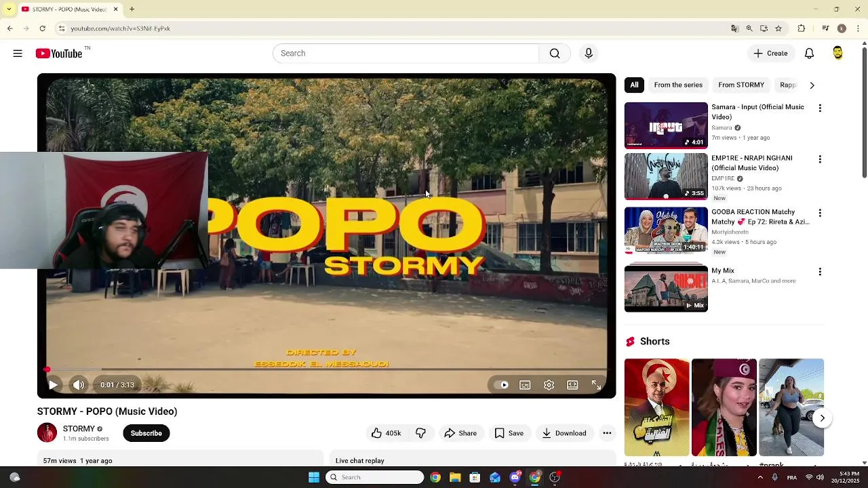Open the Create button
The width and height of the screenshot is (868, 488).
[x=770, y=54]
